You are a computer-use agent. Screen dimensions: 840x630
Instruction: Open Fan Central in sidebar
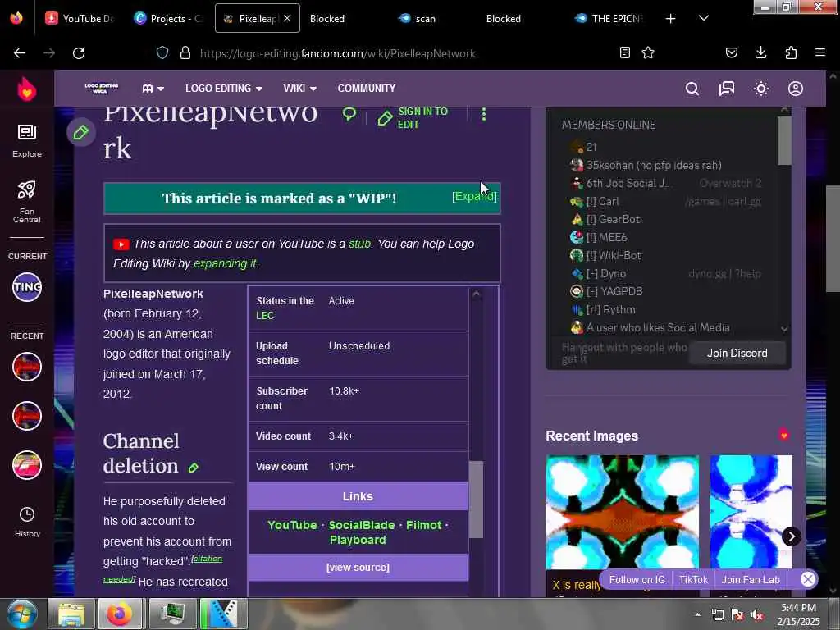27,202
